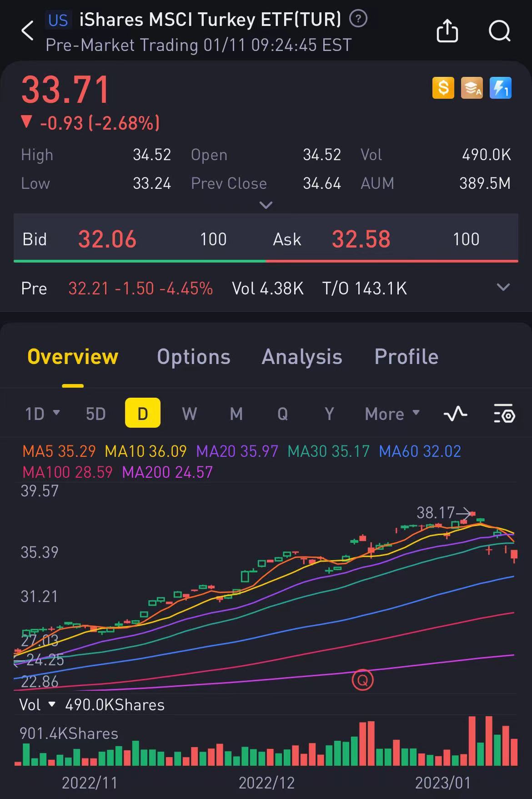This screenshot has height=799, width=532.
Task: Tap the 2022/11 date axis label
Action: pos(90,783)
